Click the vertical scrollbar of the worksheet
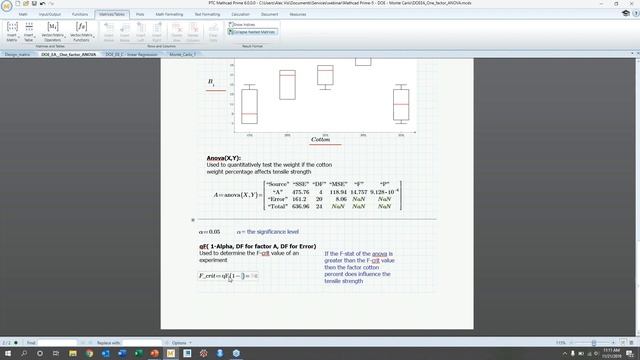This screenshot has width=640, height=360. 638,198
